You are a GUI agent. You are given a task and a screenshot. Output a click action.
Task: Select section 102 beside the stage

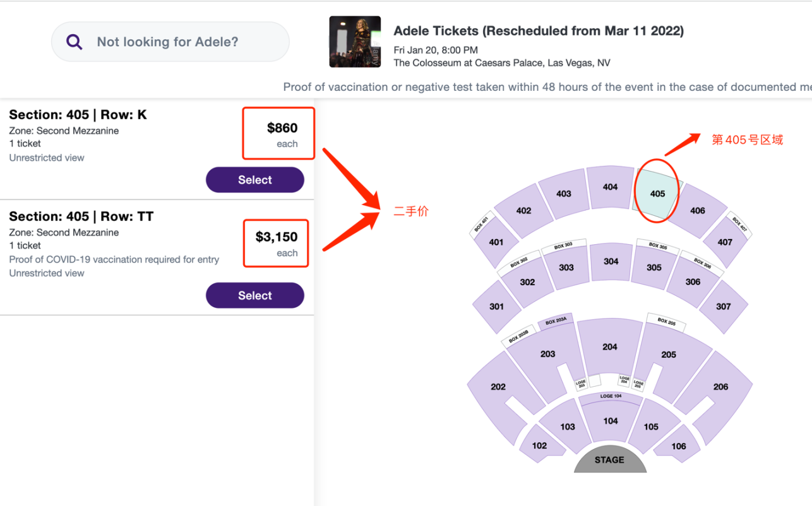pos(539,445)
